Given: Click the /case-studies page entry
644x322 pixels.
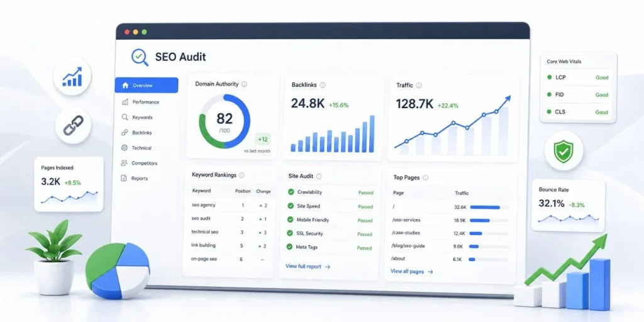Looking at the screenshot, I should (405, 233).
